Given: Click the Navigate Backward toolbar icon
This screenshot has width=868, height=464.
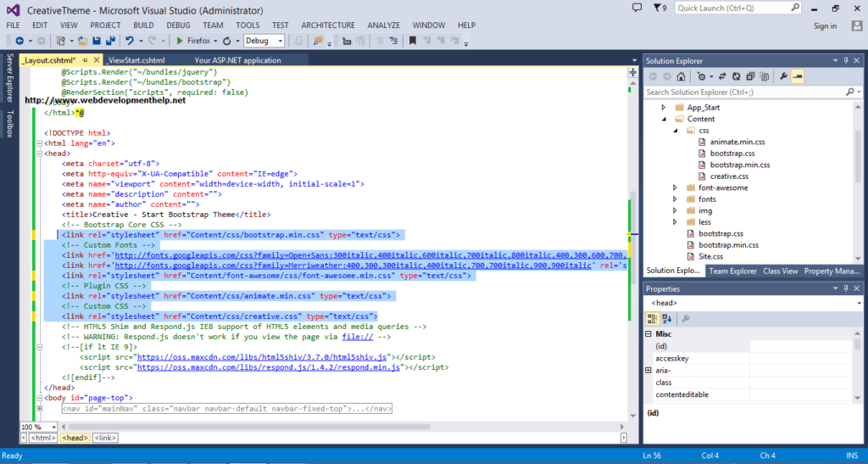Looking at the screenshot, I should [x=19, y=41].
